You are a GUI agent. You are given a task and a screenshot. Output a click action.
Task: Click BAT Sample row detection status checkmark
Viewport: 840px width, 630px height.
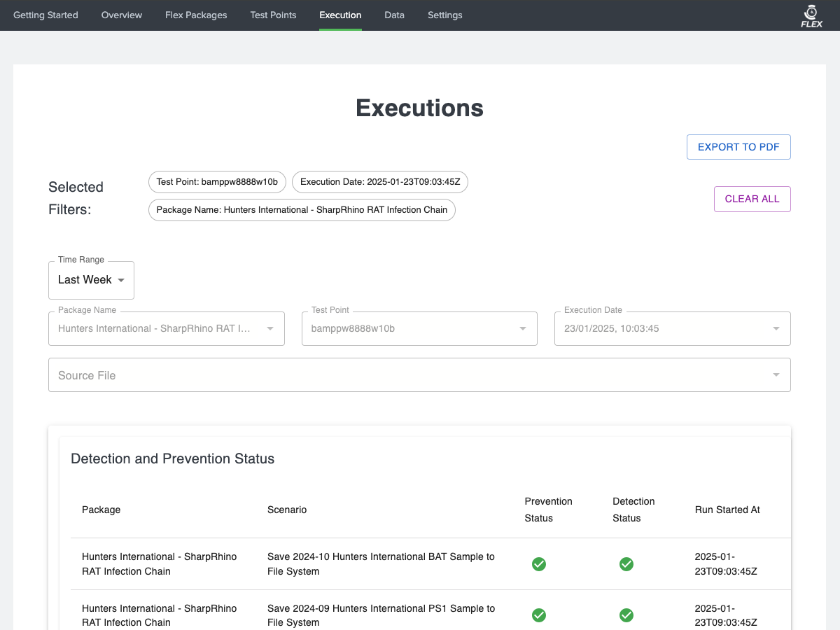(626, 564)
